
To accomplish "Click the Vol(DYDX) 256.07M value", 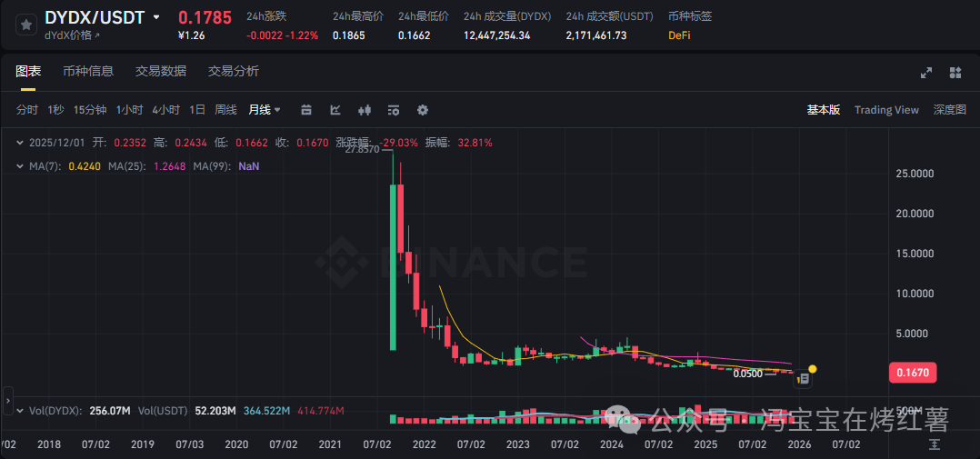I will pyautogui.click(x=109, y=411).
